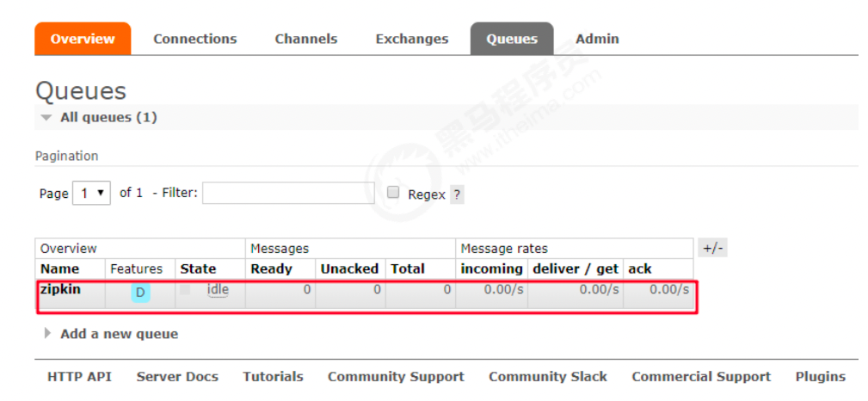This screenshot has height=401, width=868.
Task: Click the Filter text input field
Action: [x=288, y=193]
